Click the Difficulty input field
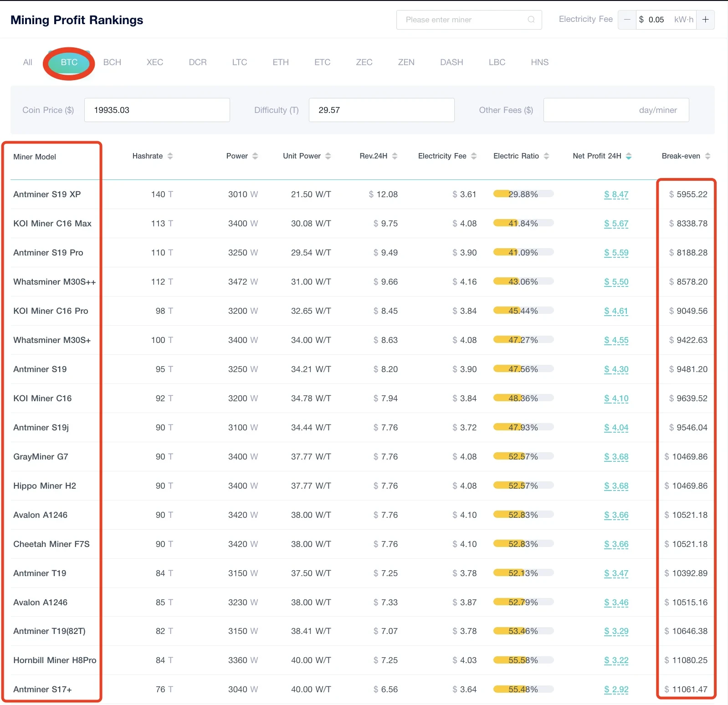 [x=381, y=110]
